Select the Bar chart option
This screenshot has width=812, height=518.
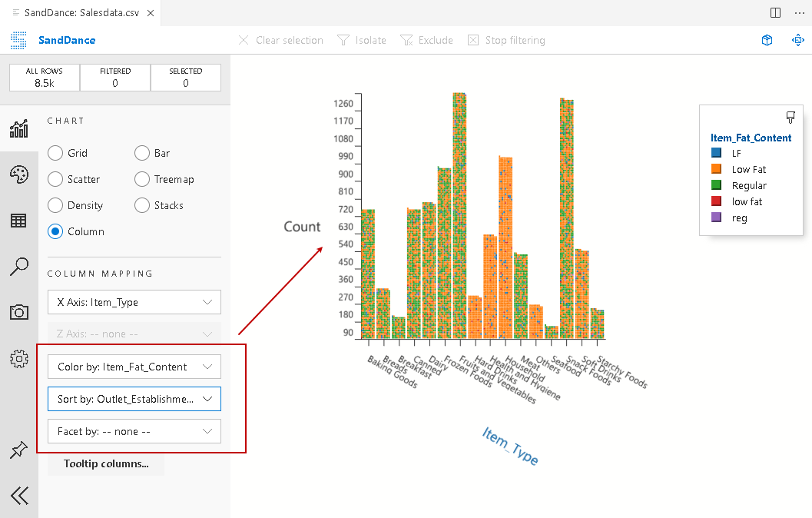pos(152,153)
